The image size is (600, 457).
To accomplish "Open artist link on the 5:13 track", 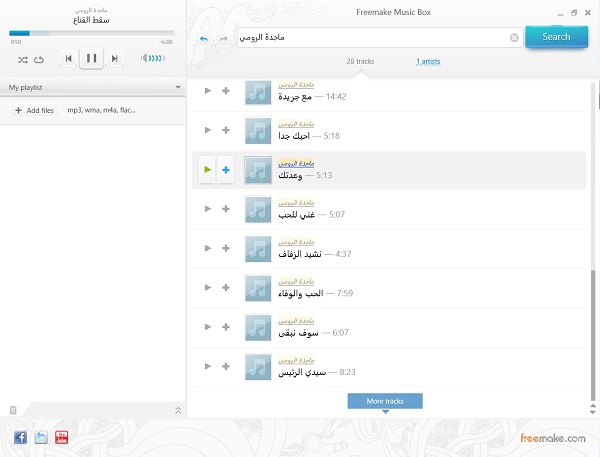I will coord(296,163).
